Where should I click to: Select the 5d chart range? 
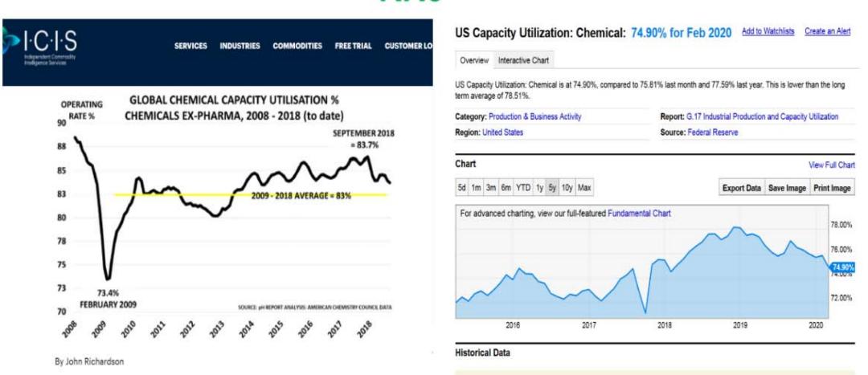click(462, 188)
